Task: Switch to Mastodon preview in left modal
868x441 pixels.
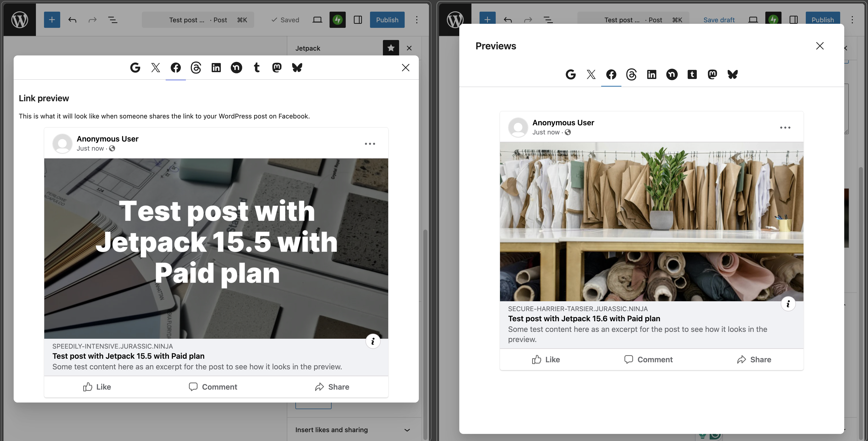Action: point(277,68)
